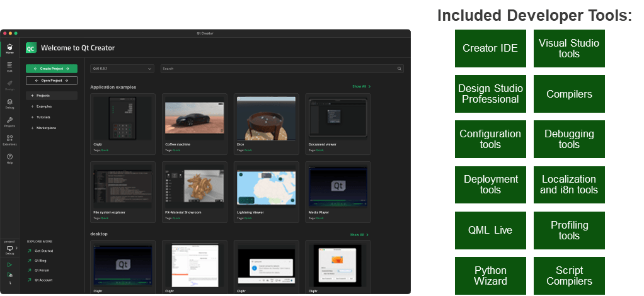Open the Help question mark icon
The image size is (644, 296).
click(9, 158)
